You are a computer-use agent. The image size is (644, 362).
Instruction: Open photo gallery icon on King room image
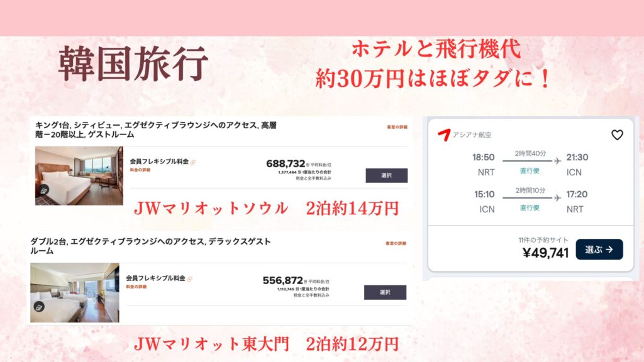point(44,190)
